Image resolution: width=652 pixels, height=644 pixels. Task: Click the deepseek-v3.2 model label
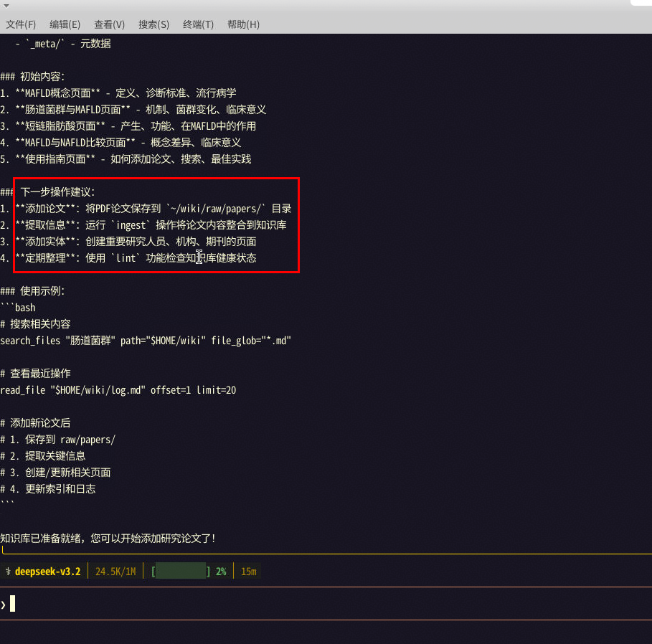tap(48, 572)
